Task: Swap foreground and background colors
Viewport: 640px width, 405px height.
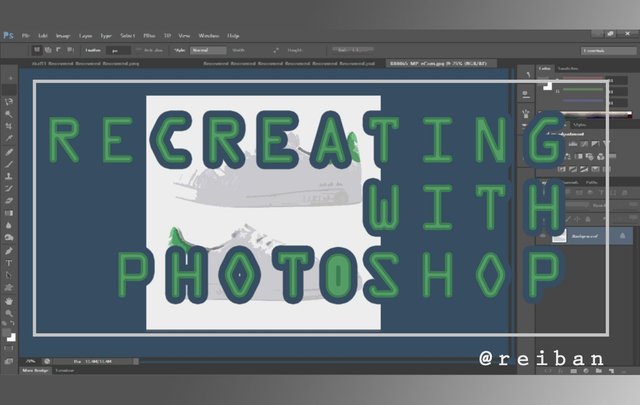Action: (12, 323)
